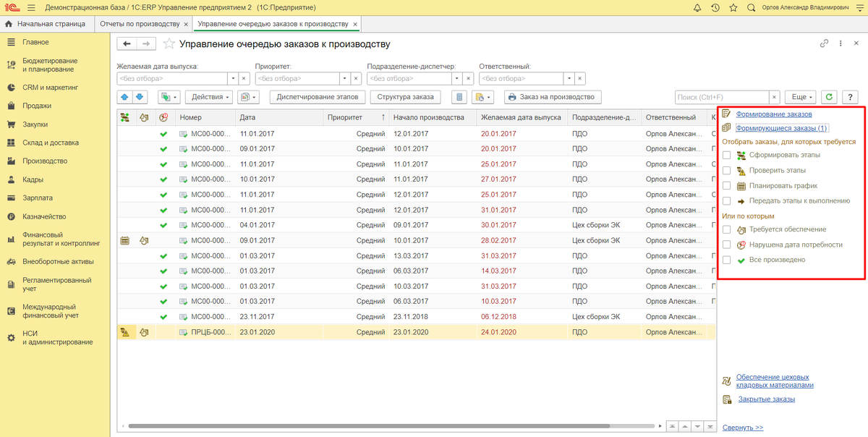Click Структура заказа button
868x437 pixels.
click(406, 97)
